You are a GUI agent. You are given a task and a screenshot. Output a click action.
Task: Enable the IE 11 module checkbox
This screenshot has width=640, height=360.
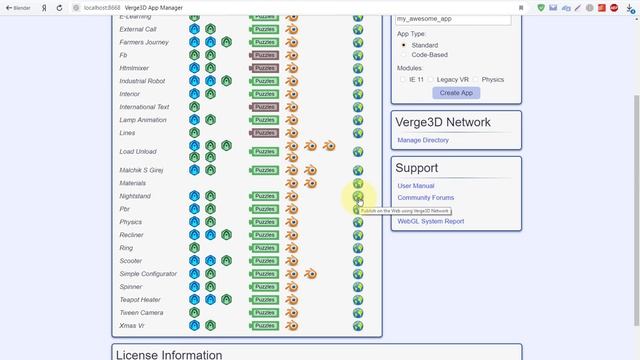point(403,79)
